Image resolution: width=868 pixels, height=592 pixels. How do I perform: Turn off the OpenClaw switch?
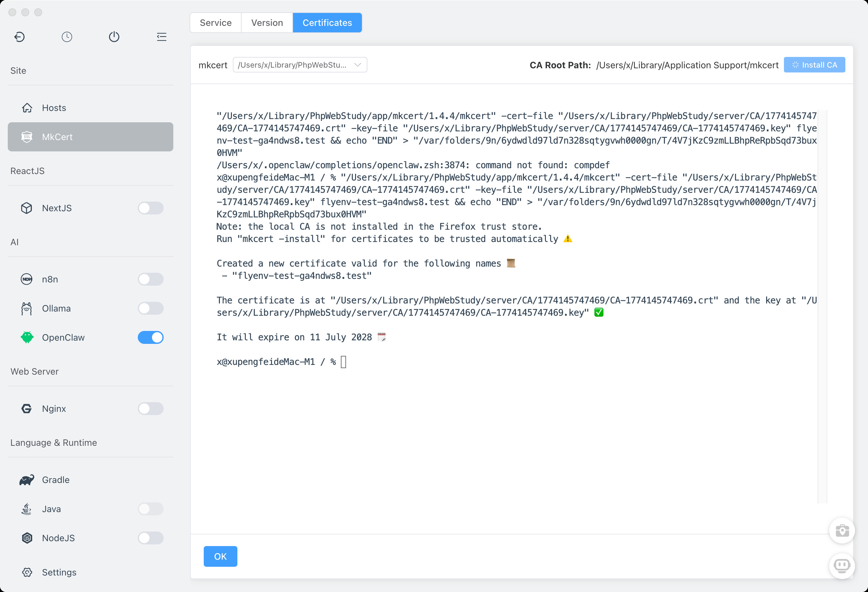tap(150, 338)
